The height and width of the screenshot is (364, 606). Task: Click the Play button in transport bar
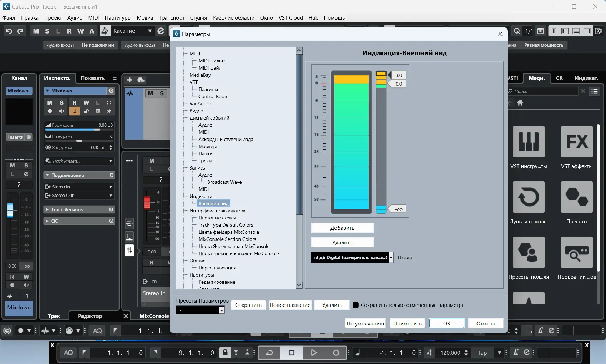314,353
